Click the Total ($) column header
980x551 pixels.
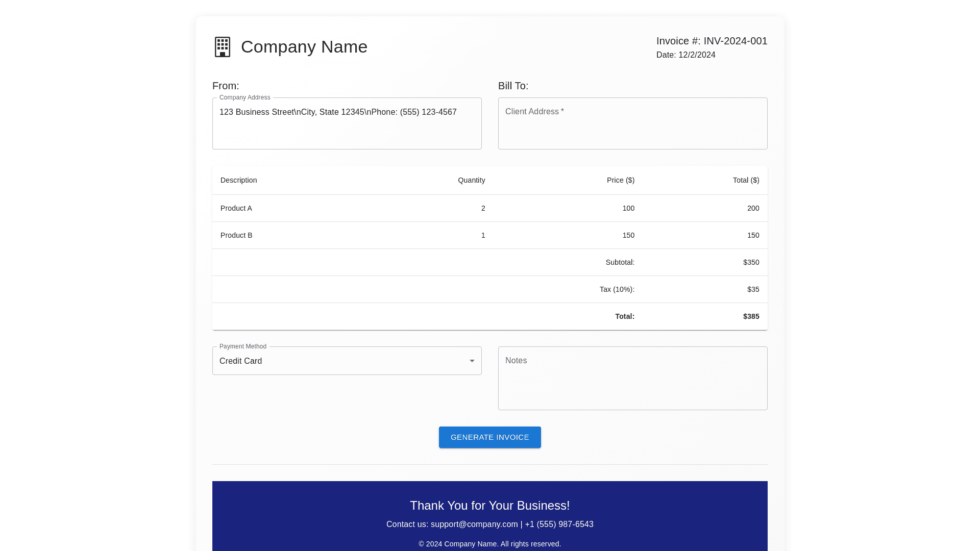click(x=746, y=180)
